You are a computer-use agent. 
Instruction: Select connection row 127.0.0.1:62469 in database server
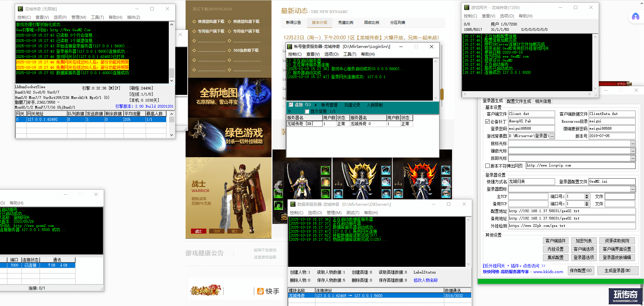pos(380,296)
